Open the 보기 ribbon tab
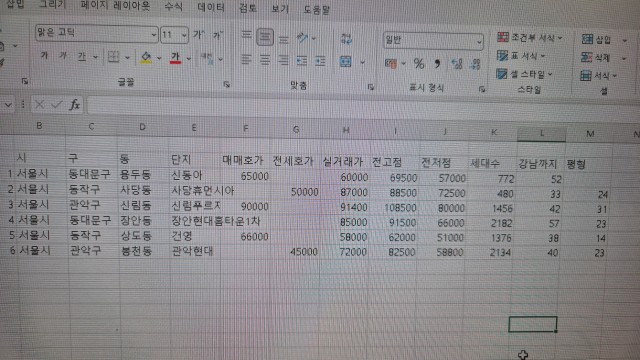Screen dimensions: 640x360 [280, 9]
